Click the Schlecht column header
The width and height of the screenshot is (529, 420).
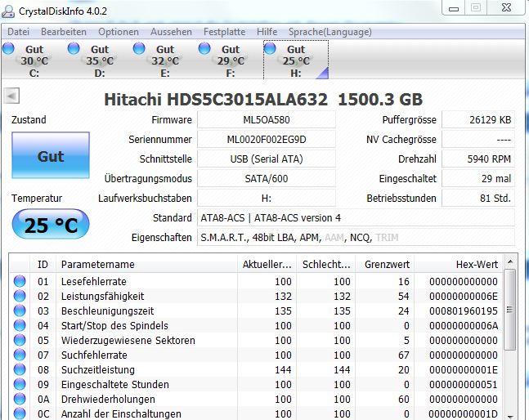point(326,264)
